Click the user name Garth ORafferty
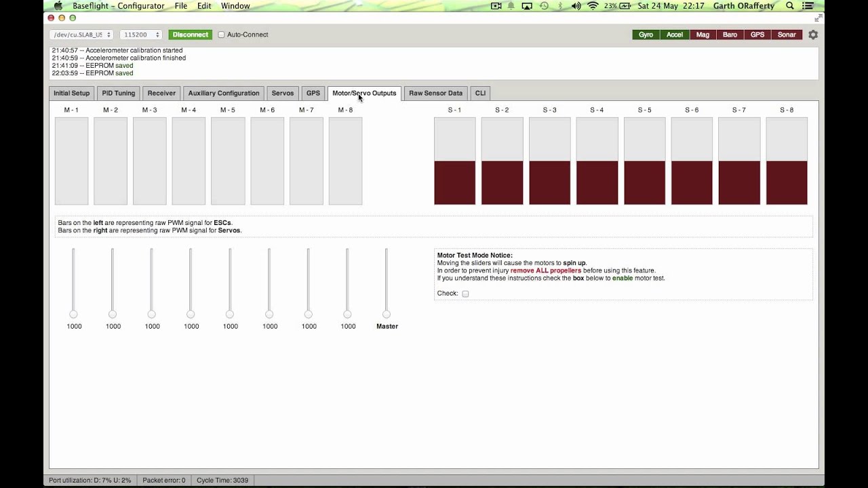Screen dimensions: 868x488 pos(743,5)
